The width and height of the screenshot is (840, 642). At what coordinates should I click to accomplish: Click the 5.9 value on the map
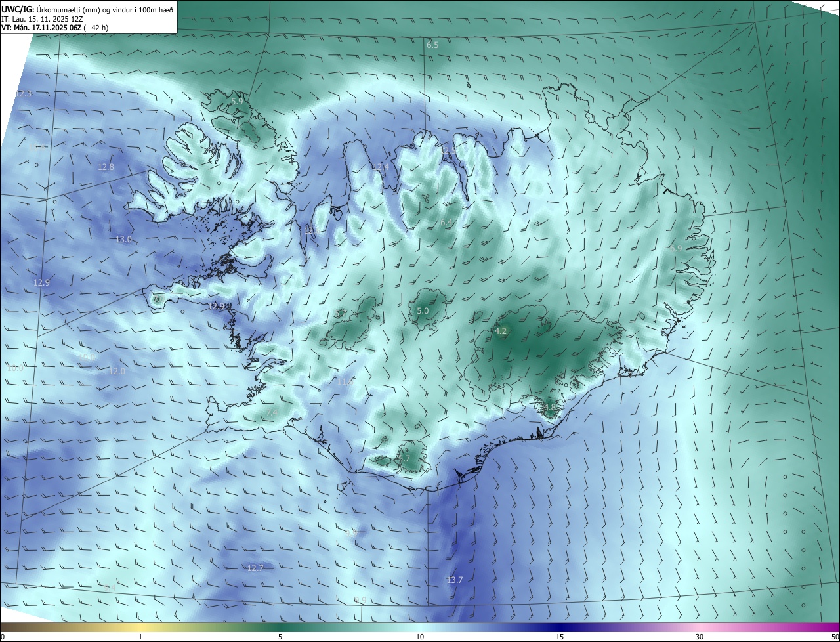(x=237, y=102)
